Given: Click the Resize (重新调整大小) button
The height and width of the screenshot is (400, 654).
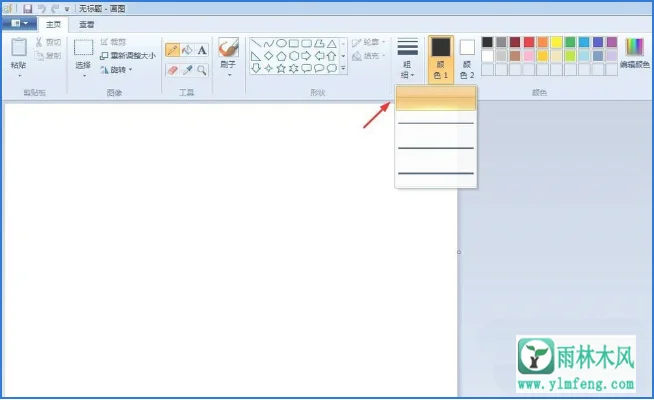Looking at the screenshot, I should [x=127, y=56].
